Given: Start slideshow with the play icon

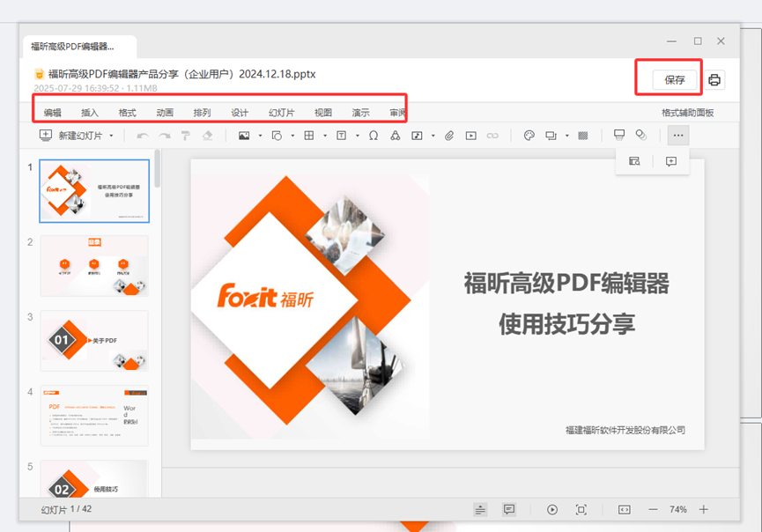Looking at the screenshot, I should pos(552,510).
